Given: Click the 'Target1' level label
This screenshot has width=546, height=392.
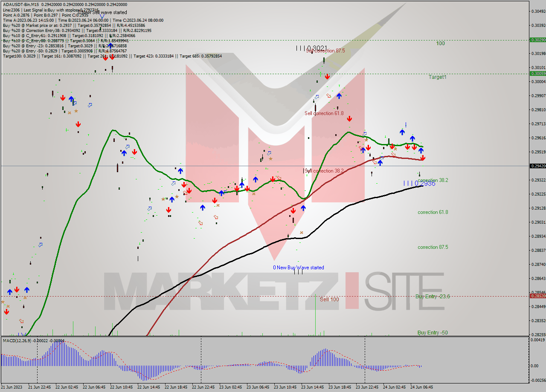Looking at the screenshot, I should tap(438, 77).
